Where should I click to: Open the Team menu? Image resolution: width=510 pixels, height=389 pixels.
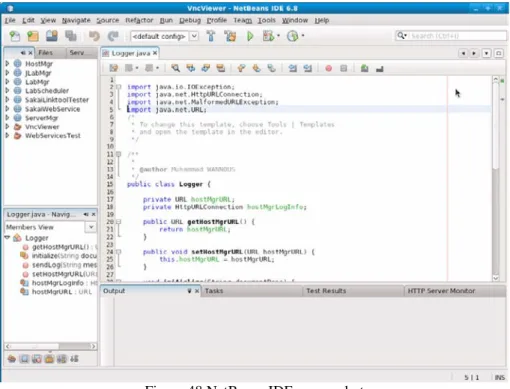point(243,20)
